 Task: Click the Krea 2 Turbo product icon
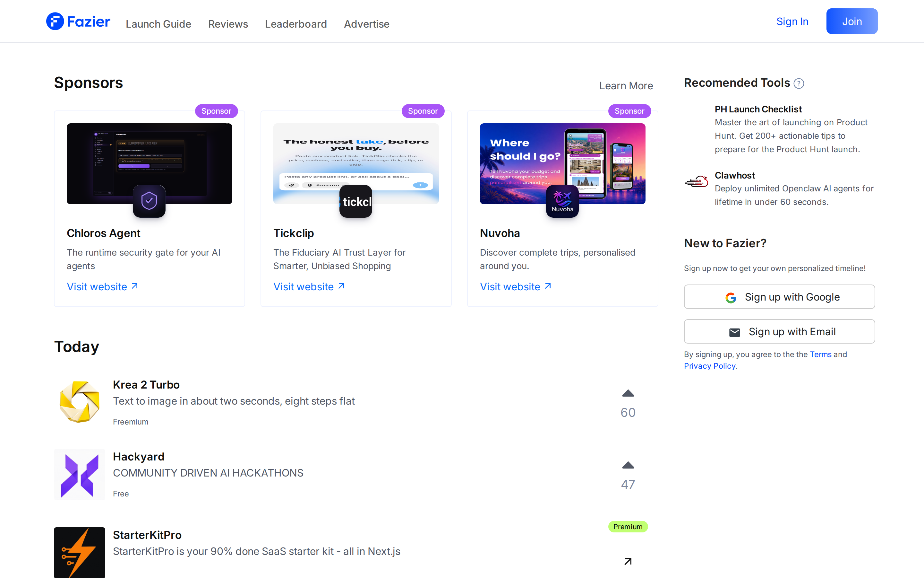80,402
